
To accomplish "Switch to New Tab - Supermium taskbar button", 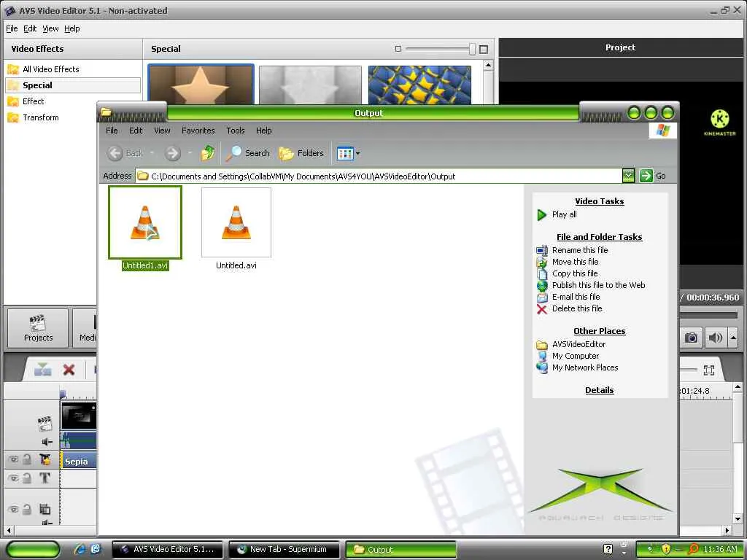I will coord(285,549).
